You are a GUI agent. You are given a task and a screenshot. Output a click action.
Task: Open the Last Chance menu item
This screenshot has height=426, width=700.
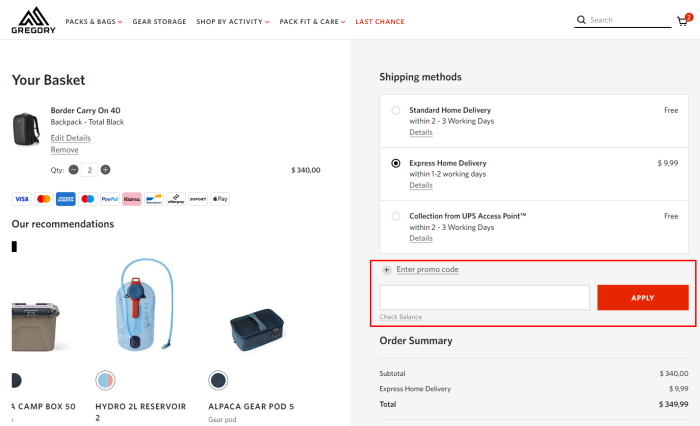tap(378, 21)
